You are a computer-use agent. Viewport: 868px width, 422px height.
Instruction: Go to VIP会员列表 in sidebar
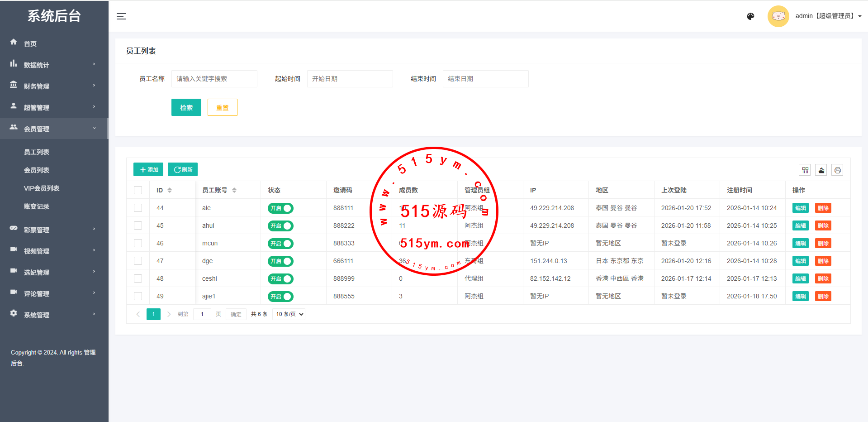[x=42, y=188]
